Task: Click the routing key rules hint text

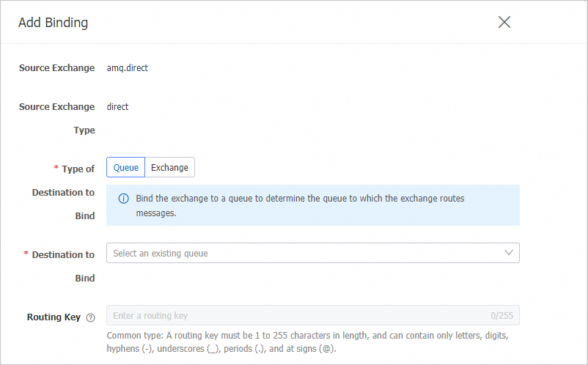Action: point(307,342)
